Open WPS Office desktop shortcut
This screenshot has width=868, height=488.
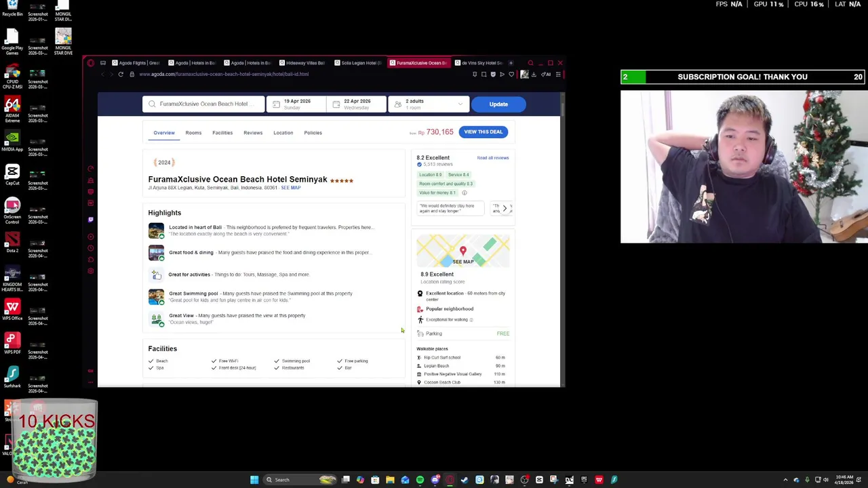[x=12, y=310]
